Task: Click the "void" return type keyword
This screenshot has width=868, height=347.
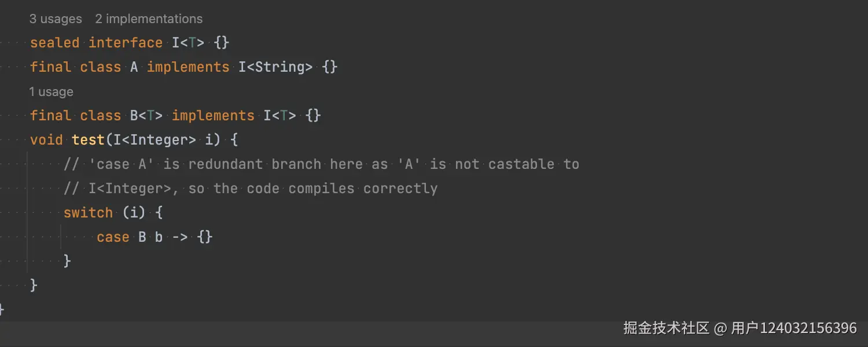Action: tap(46, 140)
